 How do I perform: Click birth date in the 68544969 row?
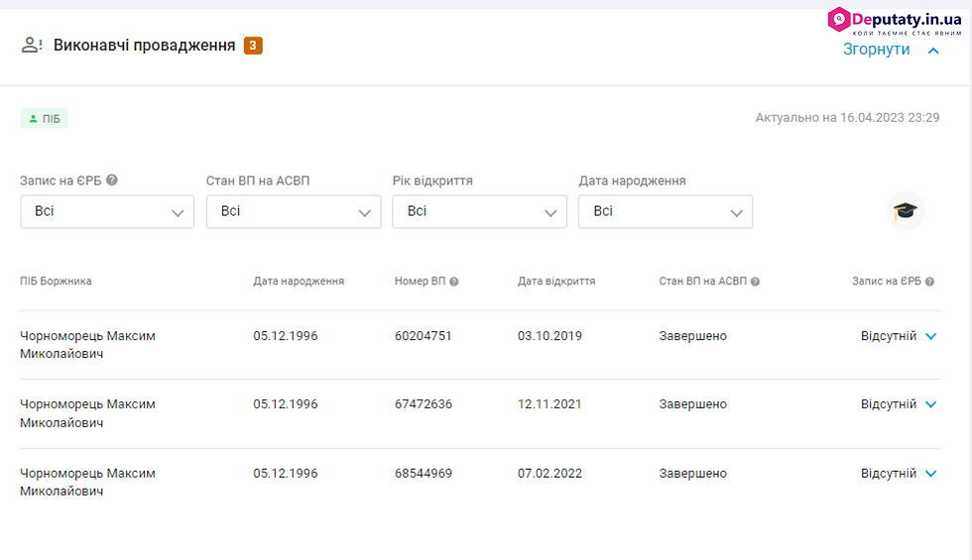click(286, 474)
